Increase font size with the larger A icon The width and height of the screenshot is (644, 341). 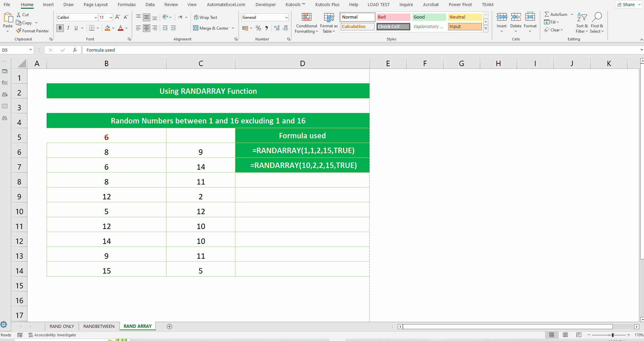(x=118, y=17)
